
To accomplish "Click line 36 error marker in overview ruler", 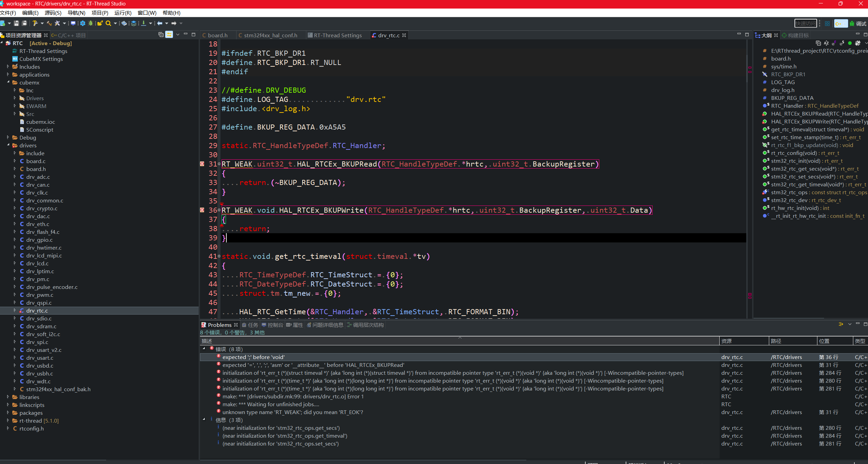I will [x=750, y=72].
